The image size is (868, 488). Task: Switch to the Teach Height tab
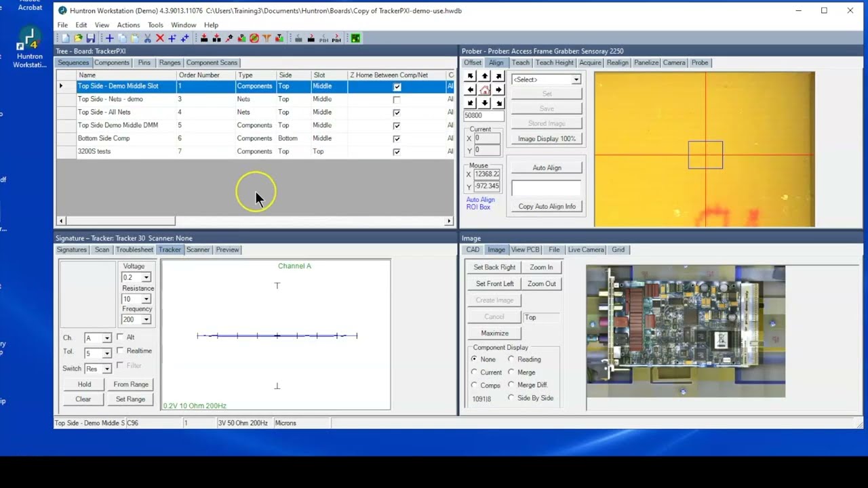click(x=554, y=62)
